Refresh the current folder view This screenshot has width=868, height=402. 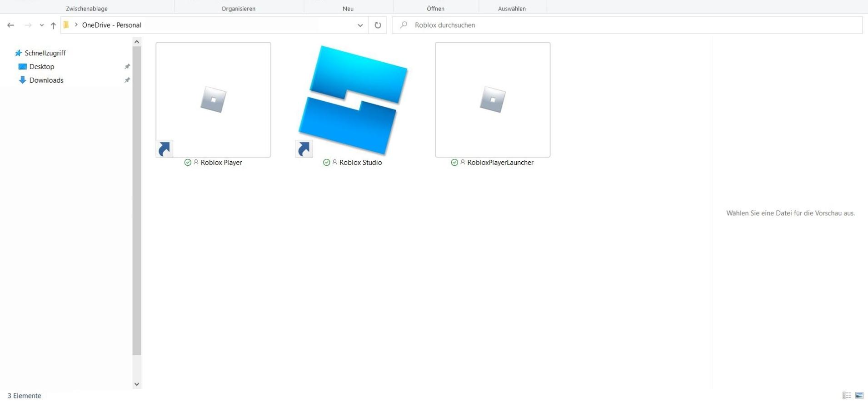(x=378, y=25)
